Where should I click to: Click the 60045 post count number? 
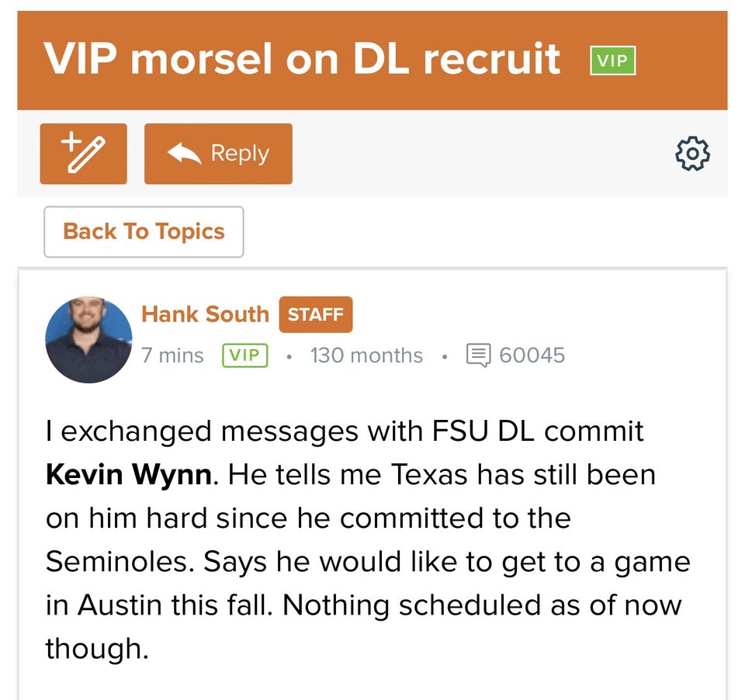coord(532,355)
